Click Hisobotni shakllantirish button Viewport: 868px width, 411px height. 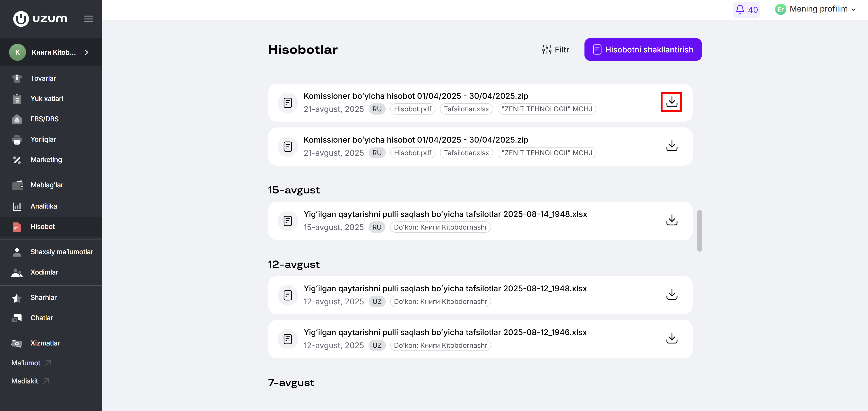643,49
